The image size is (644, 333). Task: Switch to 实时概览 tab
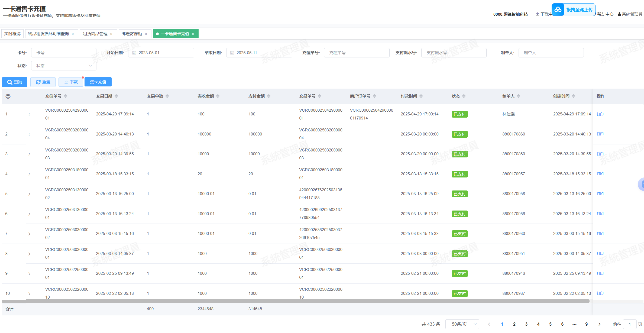(x=12, y=34)
